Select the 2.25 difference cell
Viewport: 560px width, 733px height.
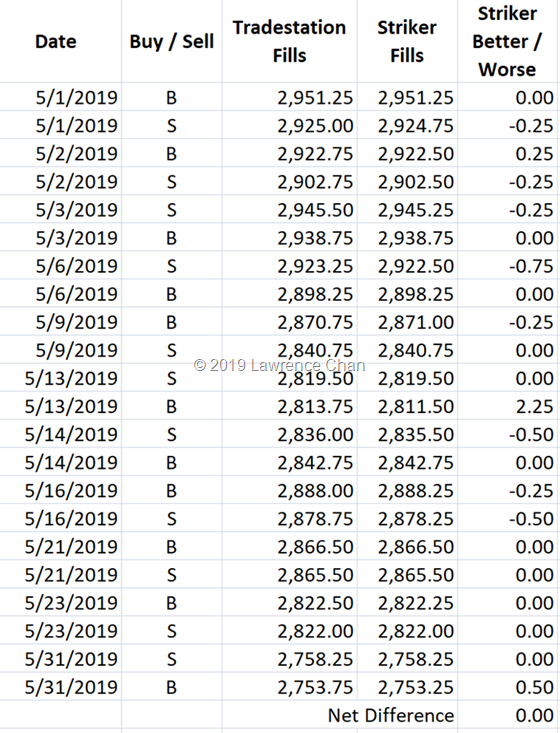click(x=508, y=406)
